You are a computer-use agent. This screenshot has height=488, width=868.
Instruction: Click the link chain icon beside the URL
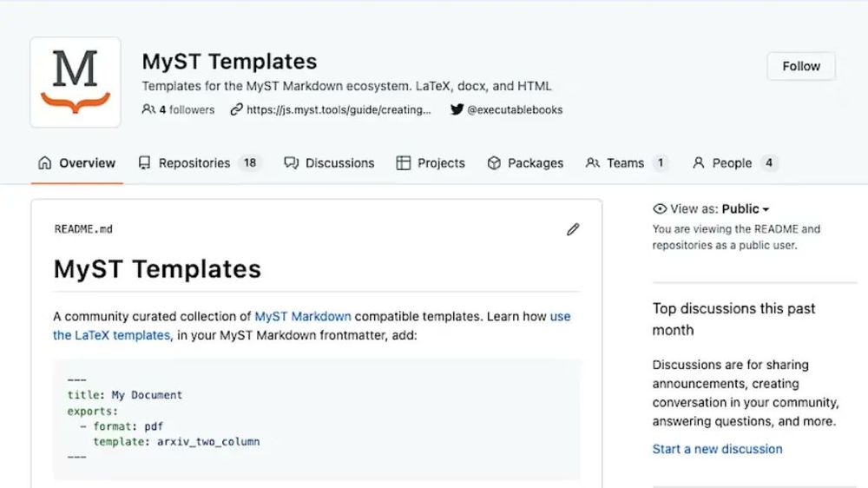point(236,109)
